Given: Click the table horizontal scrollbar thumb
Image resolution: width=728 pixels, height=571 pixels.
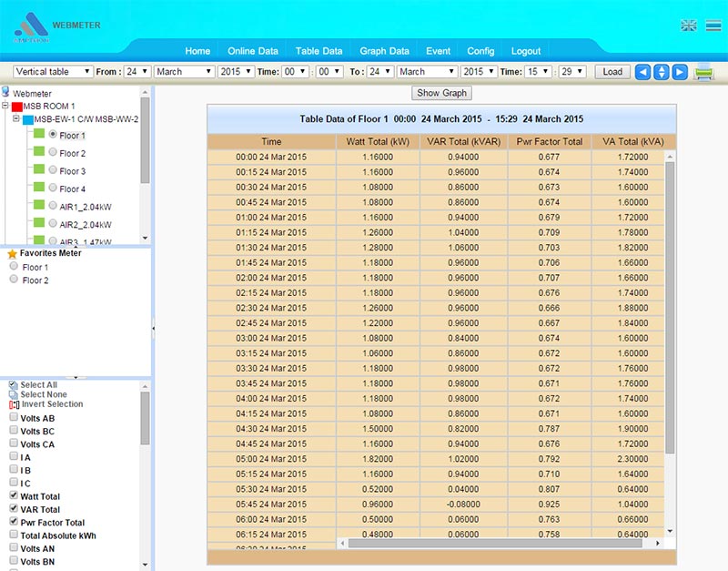Looking at the screenshot, I should (x=495, y=543).
